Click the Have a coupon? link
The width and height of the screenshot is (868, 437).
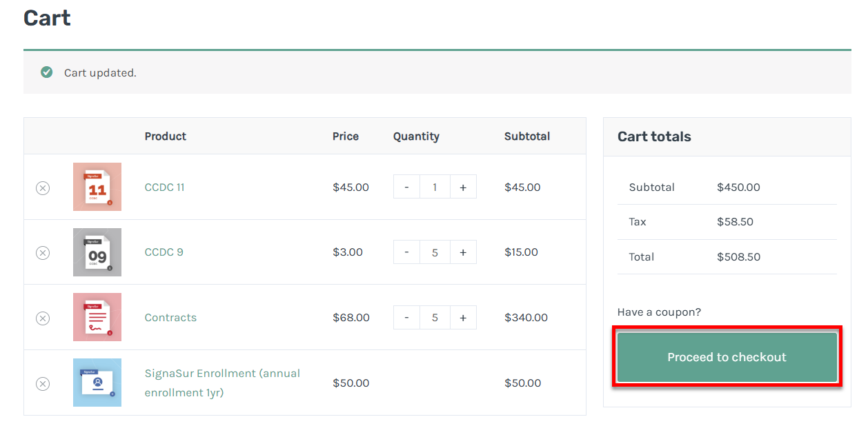coord(659,312)
